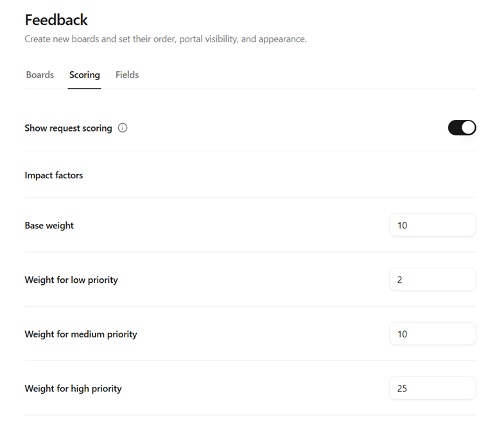The image size is (504, 424).
Task: Click the Weight for high priority label
Action: pos(73,388)
